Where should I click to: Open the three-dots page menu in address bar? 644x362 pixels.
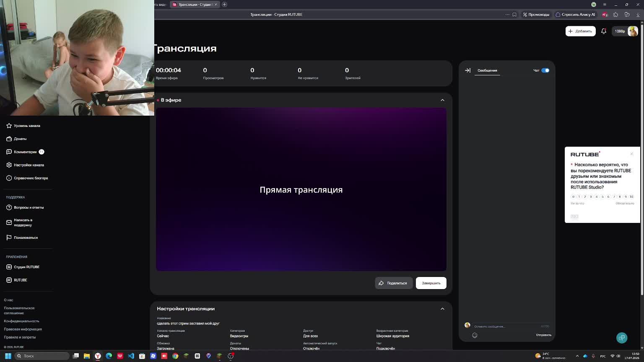coord(507,14)
